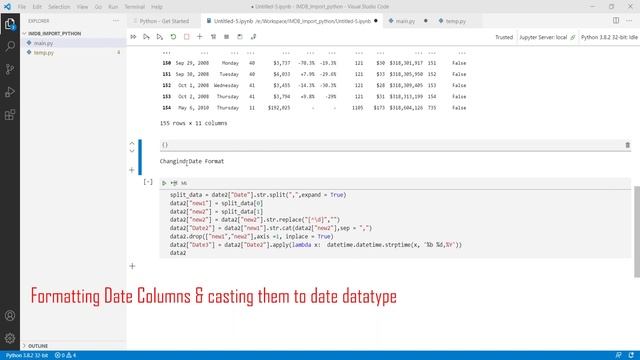The width and height of the screenshot is (640, 360).
Task: Split the editor right
Action: tap(616, 20)
